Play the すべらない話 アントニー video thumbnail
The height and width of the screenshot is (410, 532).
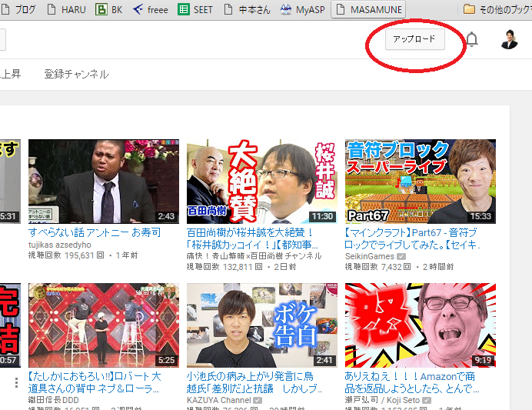click(104, 182)
